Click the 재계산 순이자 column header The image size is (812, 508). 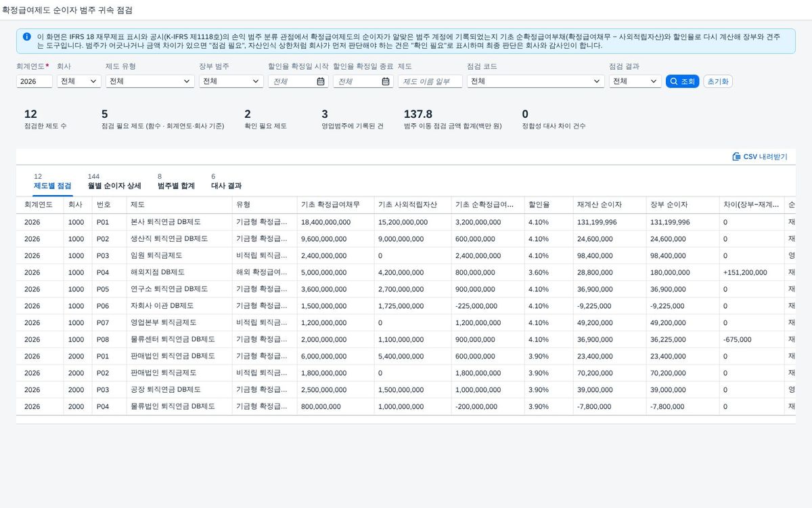click(608, 205)
